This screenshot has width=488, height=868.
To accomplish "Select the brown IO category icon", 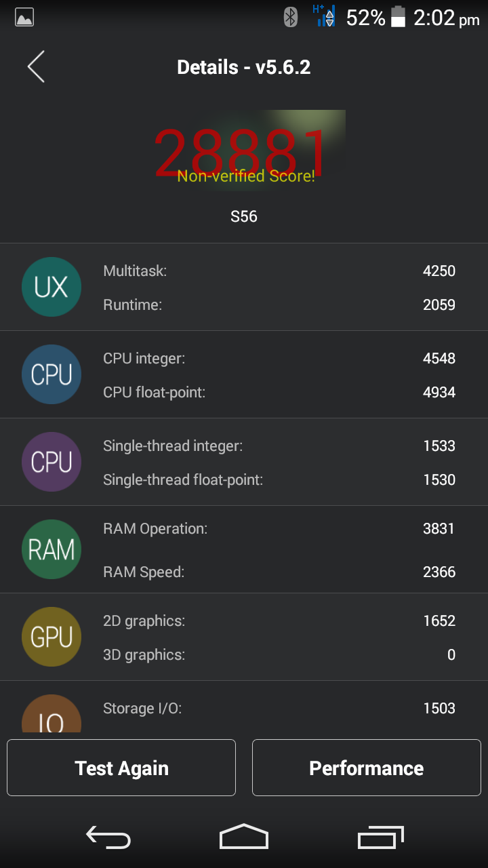I will click(52, 713).
